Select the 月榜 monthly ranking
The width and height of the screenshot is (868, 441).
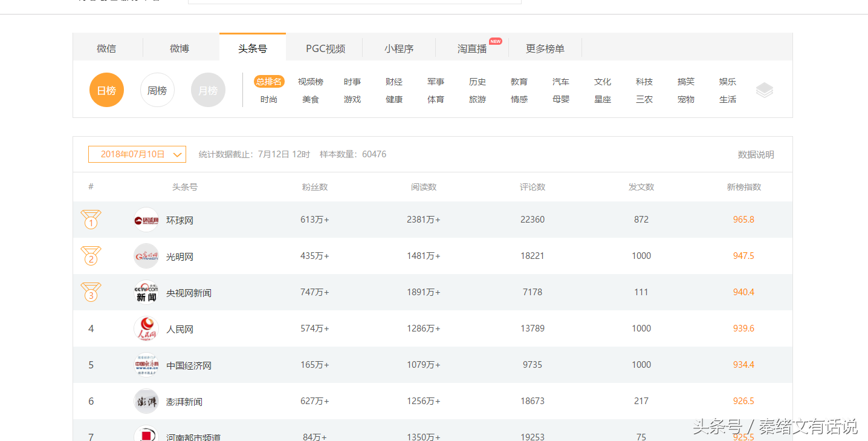[208, 90]
